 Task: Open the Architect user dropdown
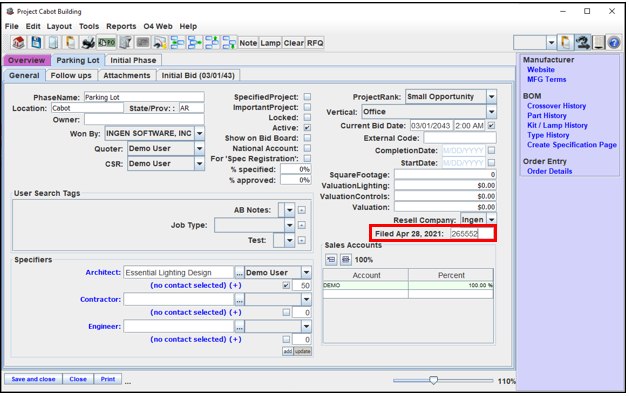(306, 272)
